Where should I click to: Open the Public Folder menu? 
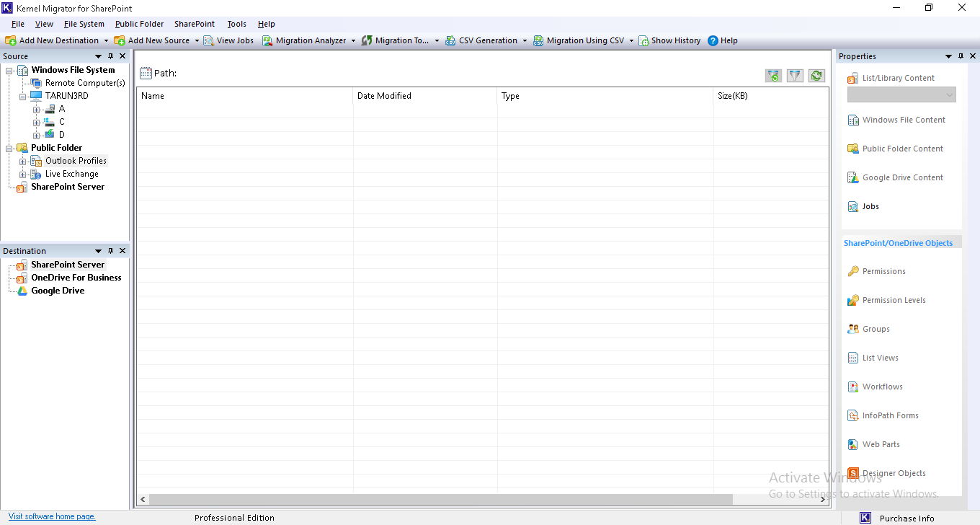point(140,24)
